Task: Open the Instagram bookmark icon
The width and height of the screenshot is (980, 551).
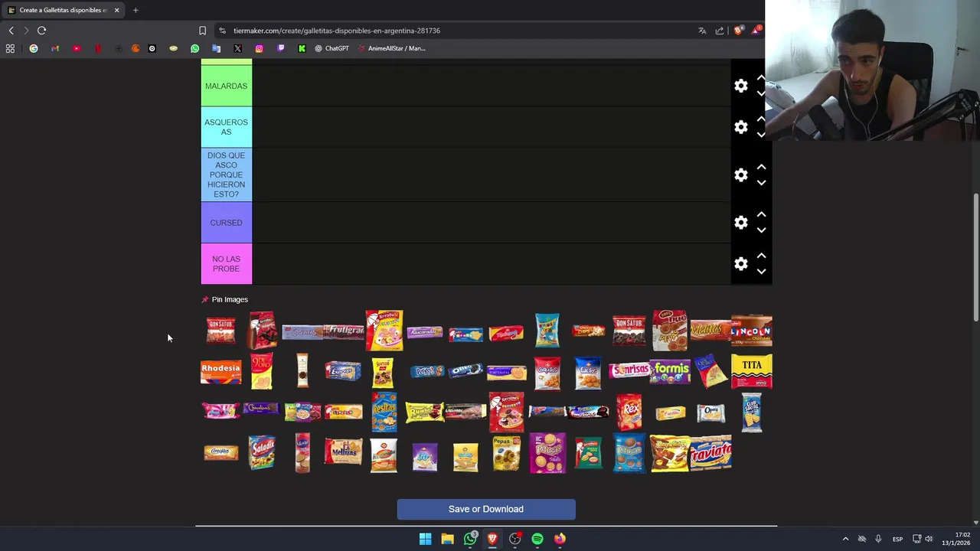Action: 259,48
